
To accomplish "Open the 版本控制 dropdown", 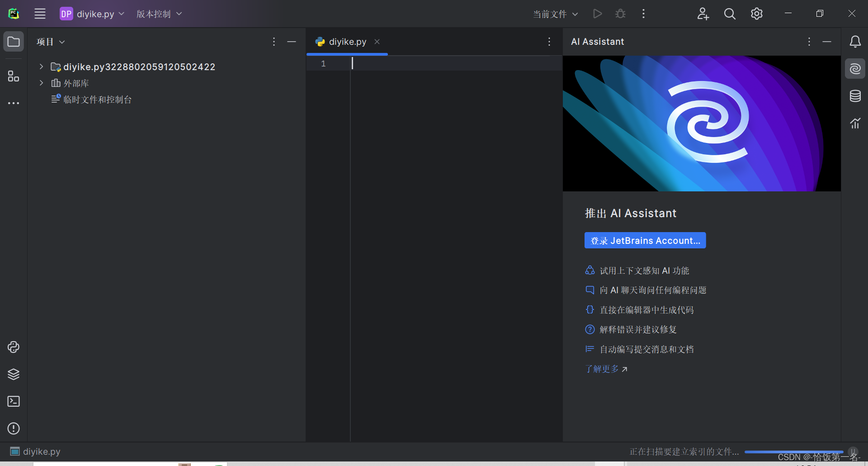I will (159, 14).
